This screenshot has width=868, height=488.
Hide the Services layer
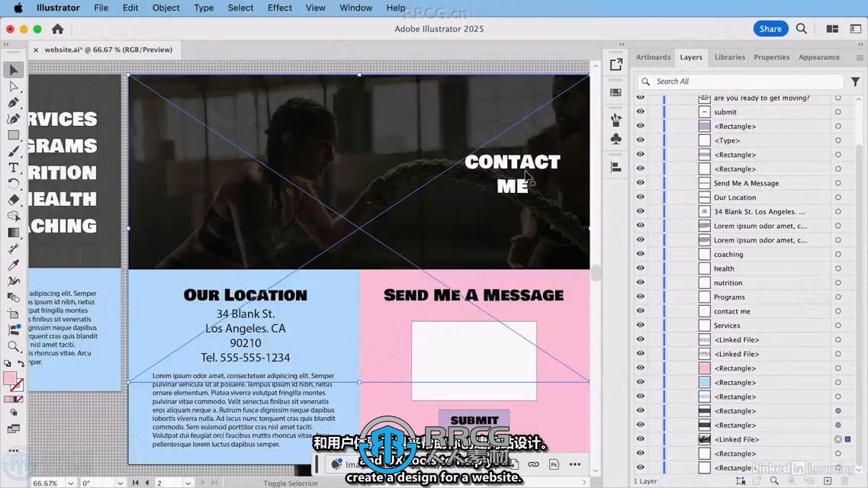641,326
